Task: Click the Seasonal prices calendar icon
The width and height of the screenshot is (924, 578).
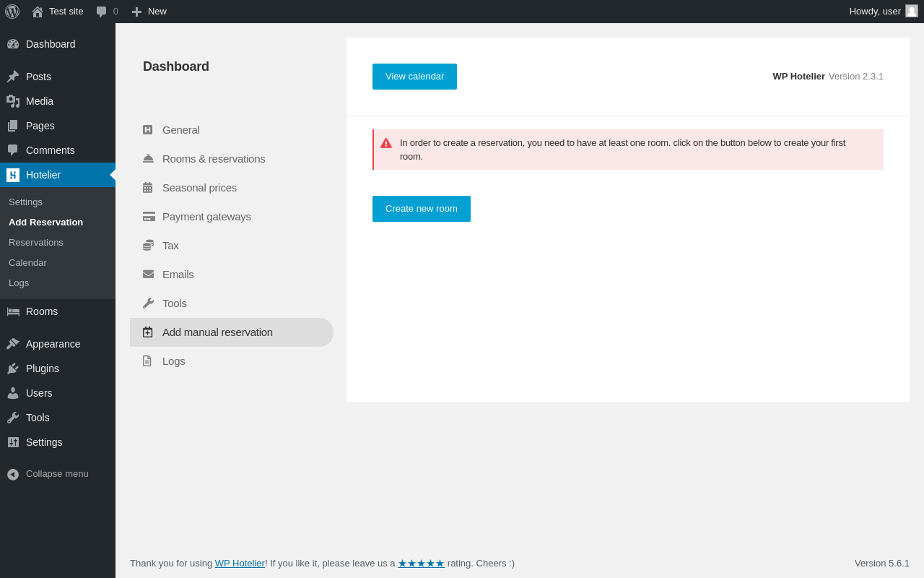Action: [x=148, y=188]
